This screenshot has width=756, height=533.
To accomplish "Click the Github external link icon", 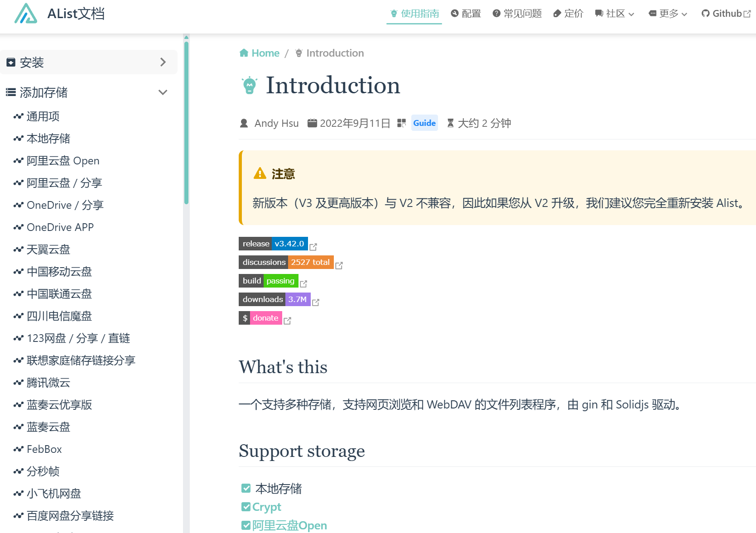I will [x=747, y=14].
